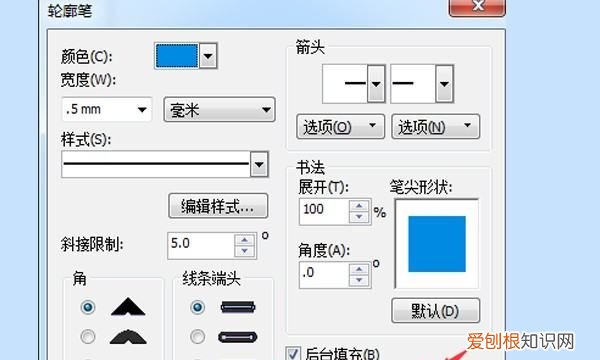Click the square line cap icon
The width and height of the screenshot is (600, 360).
[238, 307]
